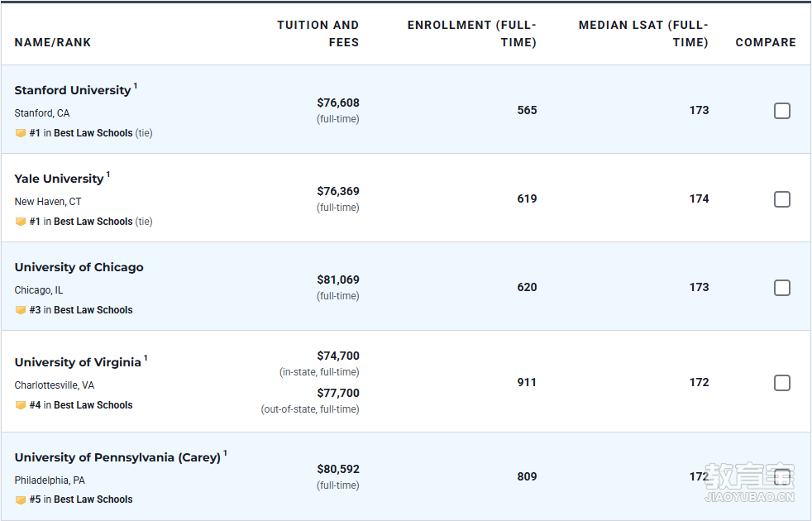
Task: Click Chicago's median LSAT score 173
Action: (699, 288)
